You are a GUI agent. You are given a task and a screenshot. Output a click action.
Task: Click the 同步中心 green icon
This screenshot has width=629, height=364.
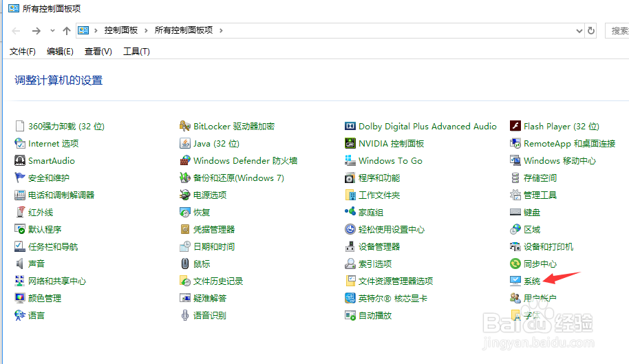pos(515,264)
